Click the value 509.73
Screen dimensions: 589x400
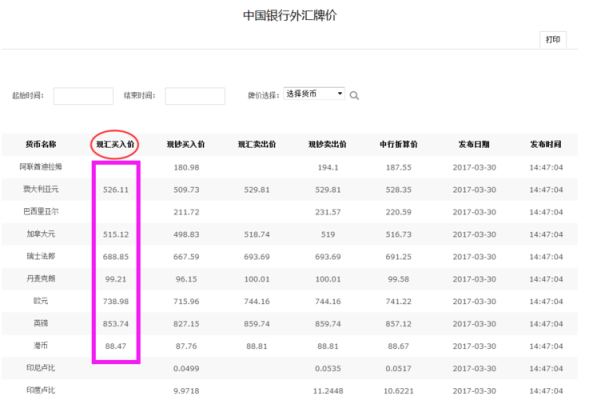click(x=186, y=190)
